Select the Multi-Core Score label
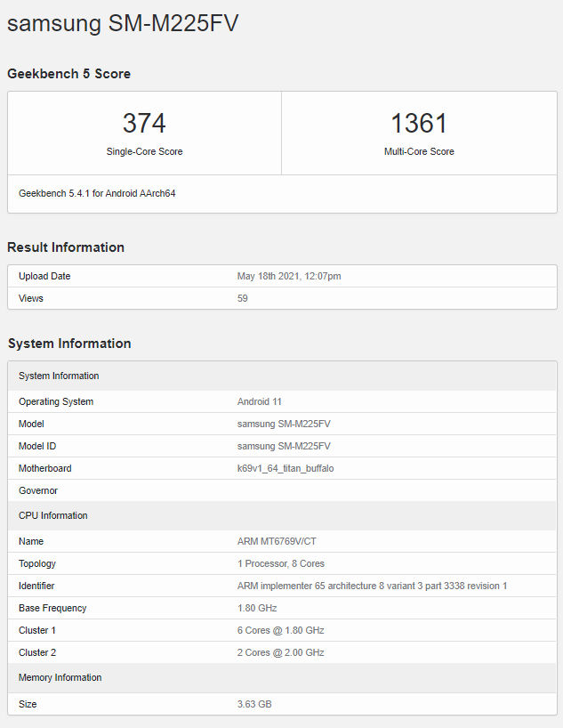The height and width of the screenshot is (728, 563). coord(419,151)
